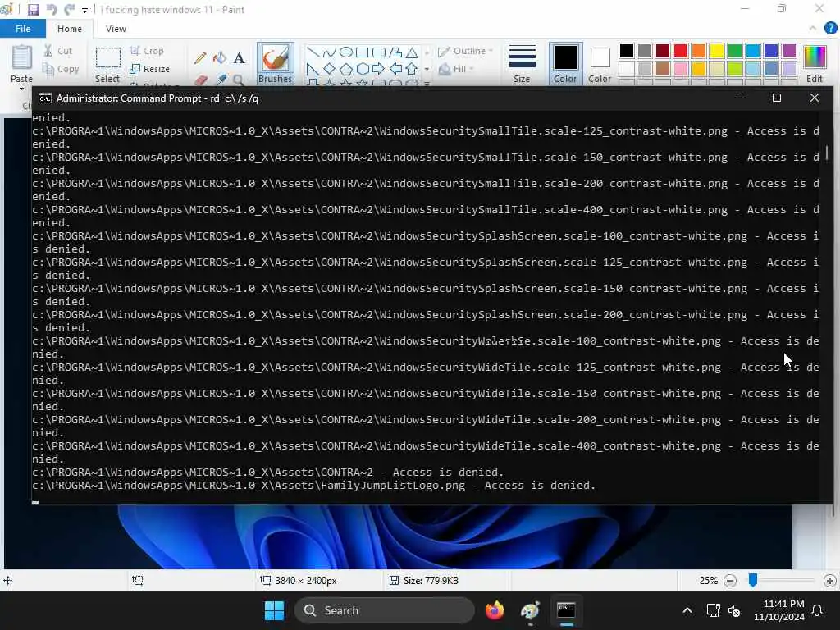This screenshot has width=840, height=630.
Task: Choose the Line shape
Action: 313,52
